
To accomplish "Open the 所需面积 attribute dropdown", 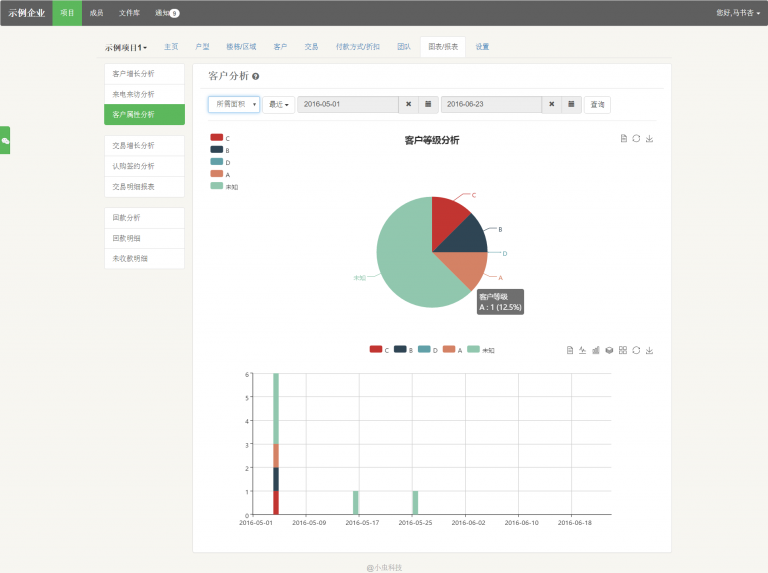I will coord(234,104).
